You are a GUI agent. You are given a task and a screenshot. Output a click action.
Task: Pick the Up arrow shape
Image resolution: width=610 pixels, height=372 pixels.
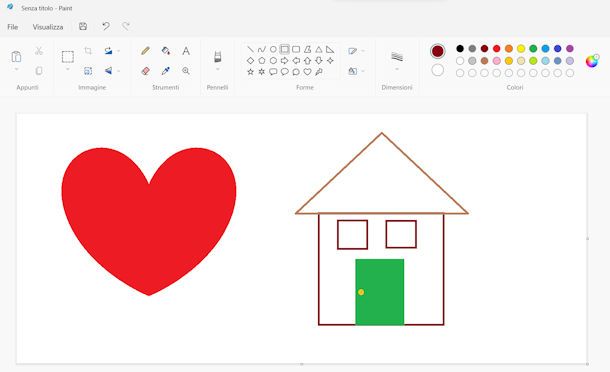[307, 61]
